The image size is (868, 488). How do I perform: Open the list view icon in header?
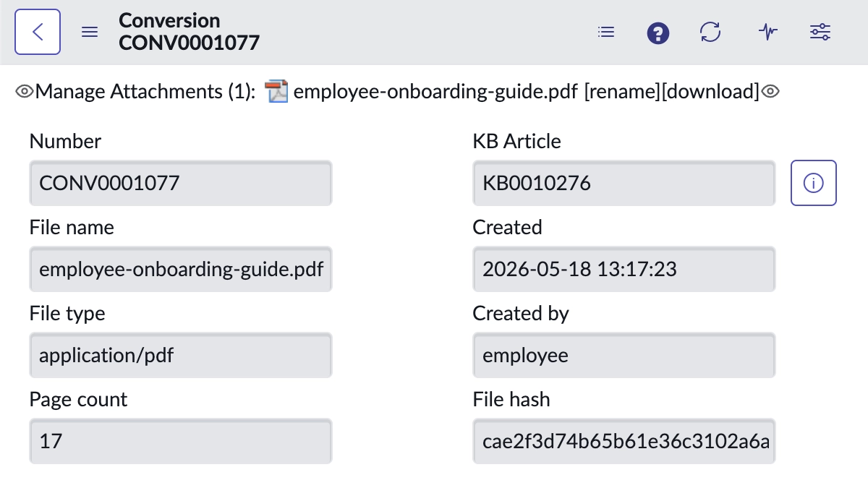click(606, 32)
